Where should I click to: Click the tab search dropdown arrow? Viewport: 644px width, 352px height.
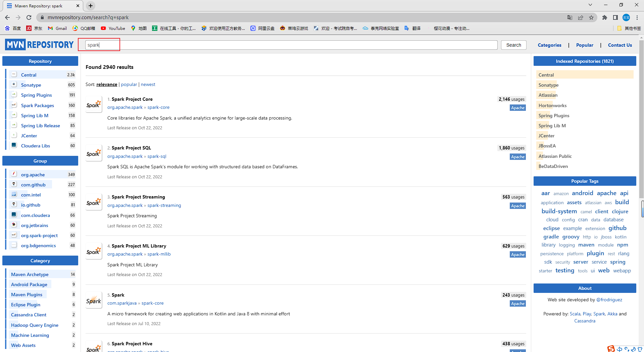coord(590,5)
